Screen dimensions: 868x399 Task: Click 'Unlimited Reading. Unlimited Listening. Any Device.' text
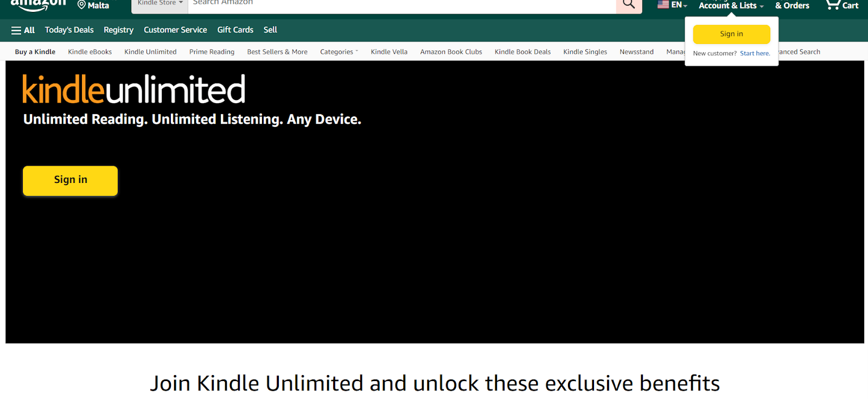pyautogui.click(x=192, y=119)
